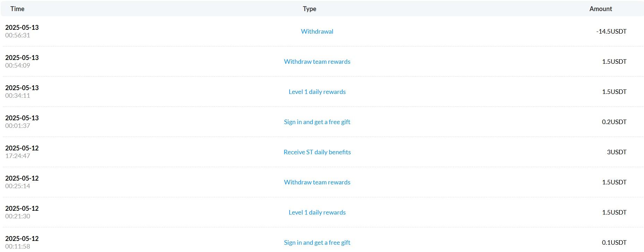The height and width of the screenshot is (252, 644).
Task: Select the 17:24:47 timestamp
Action: (x=18, y=156)
